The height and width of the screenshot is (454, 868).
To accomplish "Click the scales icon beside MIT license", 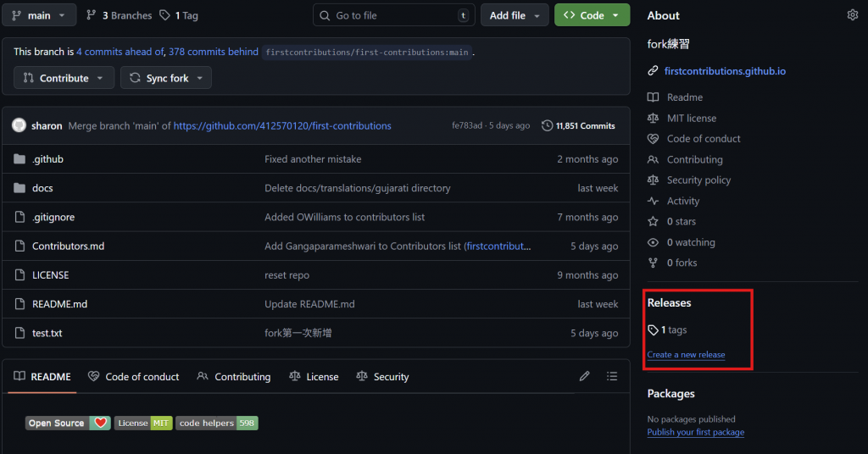I will [x=654, y=119].
